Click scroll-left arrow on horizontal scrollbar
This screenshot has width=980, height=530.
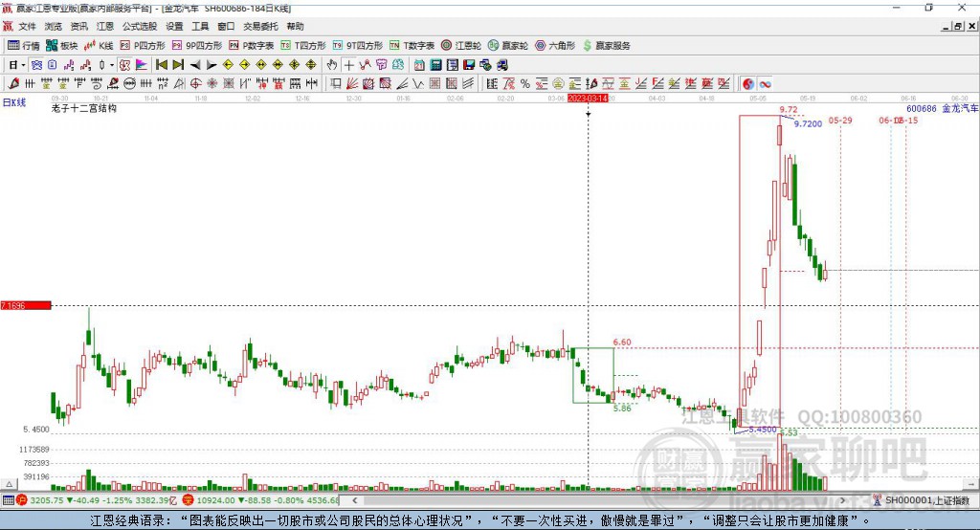[x=355, y=500]
